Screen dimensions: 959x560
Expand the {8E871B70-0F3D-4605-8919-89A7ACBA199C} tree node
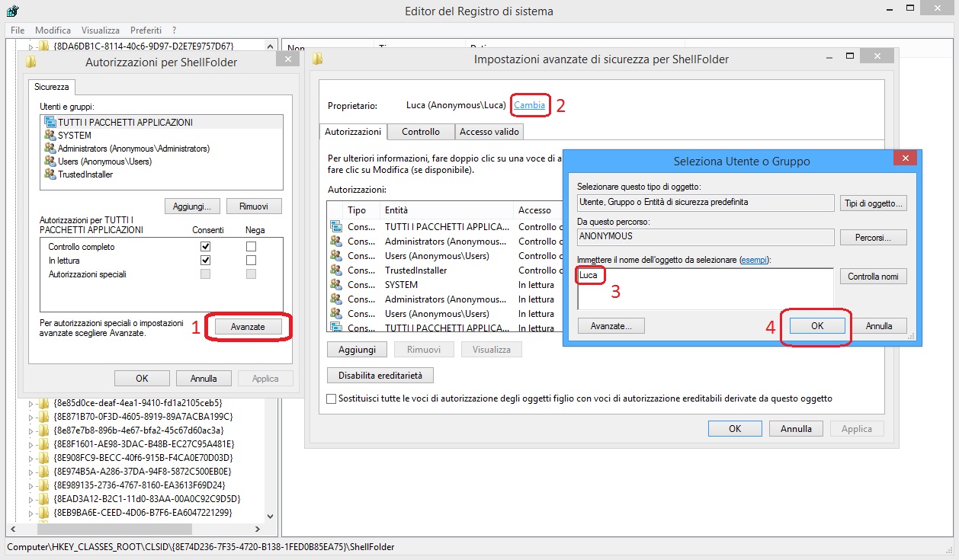point(31,417)
